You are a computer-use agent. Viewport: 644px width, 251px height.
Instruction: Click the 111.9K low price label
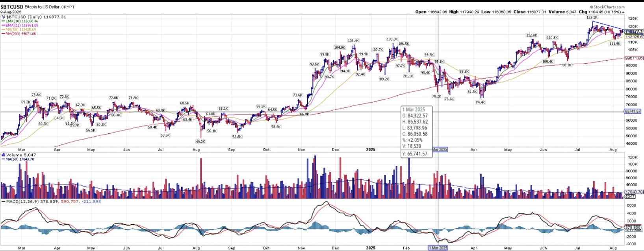point(615,44)
